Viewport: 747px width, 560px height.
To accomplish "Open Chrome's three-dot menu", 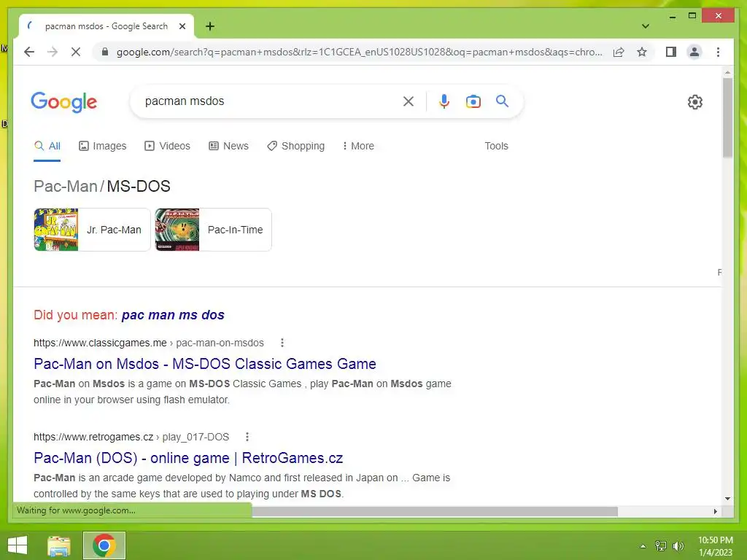I will click(x=718, y=52).
